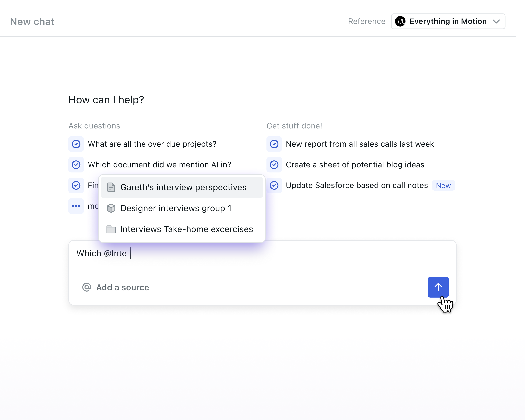Click Update Salesforce based on call notes

[357, 185]
